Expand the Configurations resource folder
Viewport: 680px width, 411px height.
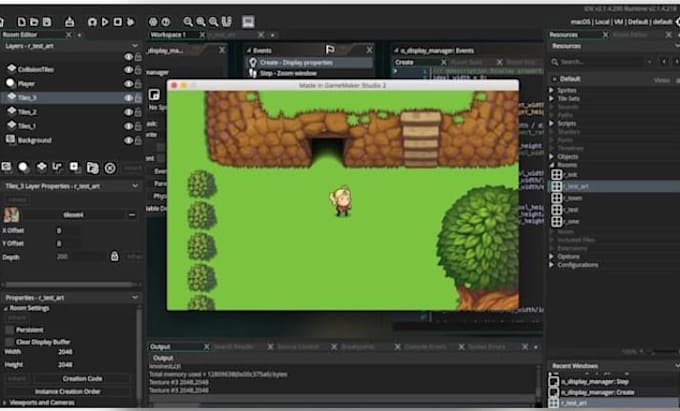pos(552,264)
